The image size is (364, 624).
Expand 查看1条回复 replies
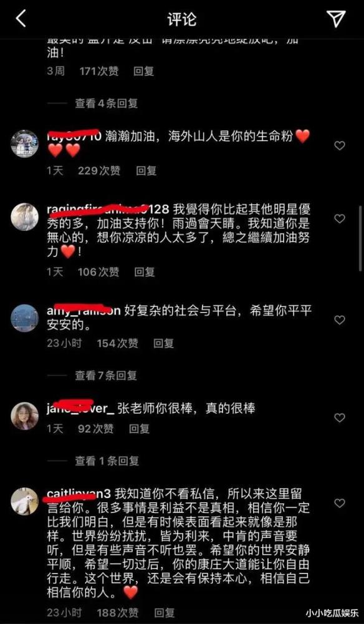click(x=107, y=461)
